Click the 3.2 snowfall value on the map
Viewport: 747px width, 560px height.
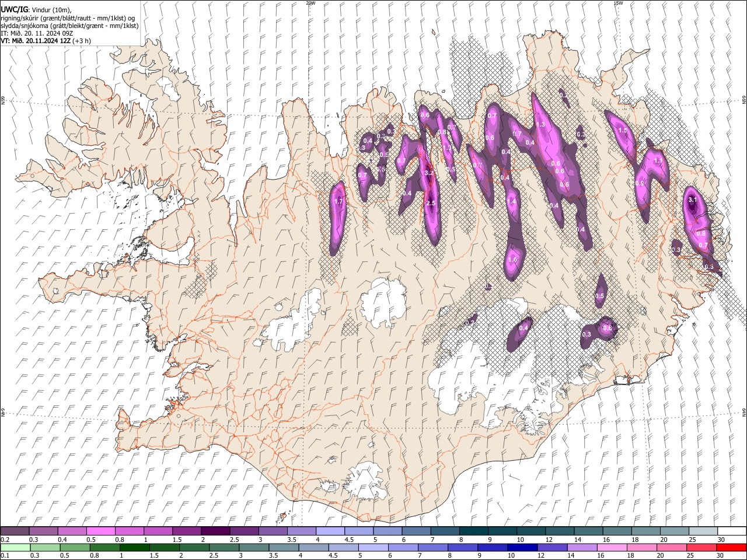(x=429, y=173)
